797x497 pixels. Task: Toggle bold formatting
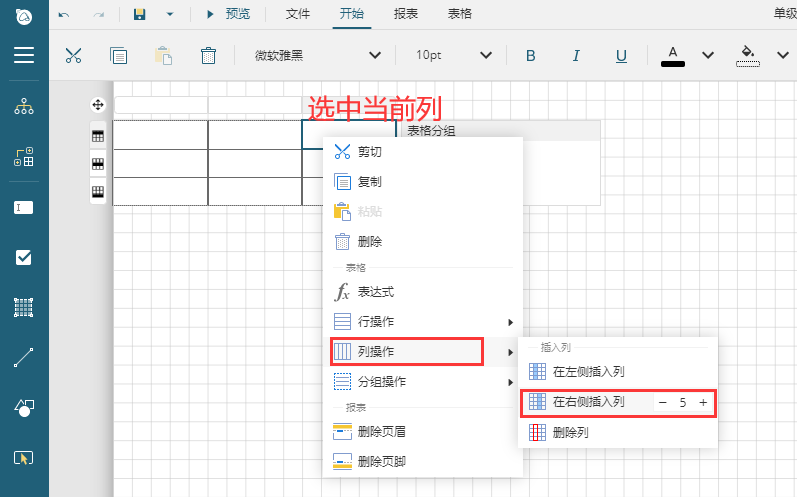point(531,55)
